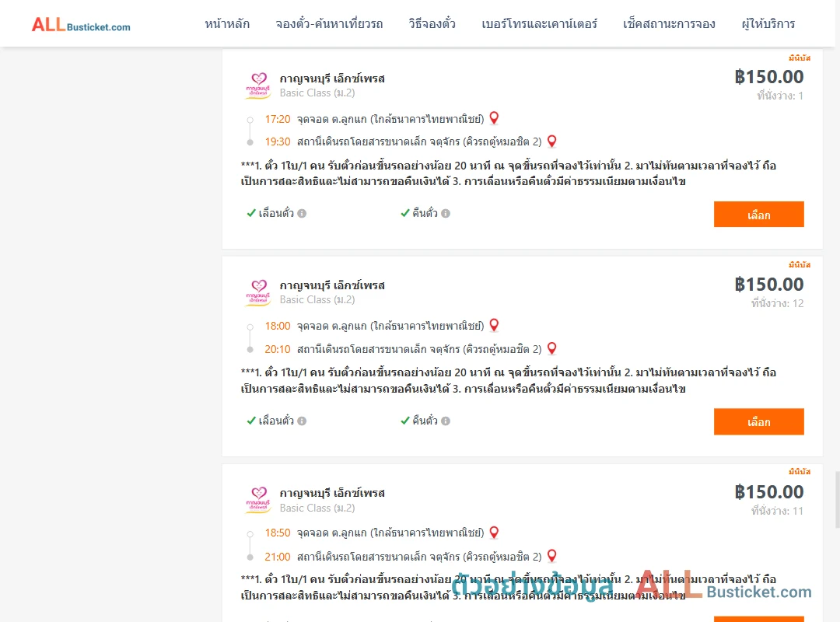Viewport: 840px width, 622px height.
Task: Click เลือก button for 18:00 trip
Action: click(x=758, y=421)
